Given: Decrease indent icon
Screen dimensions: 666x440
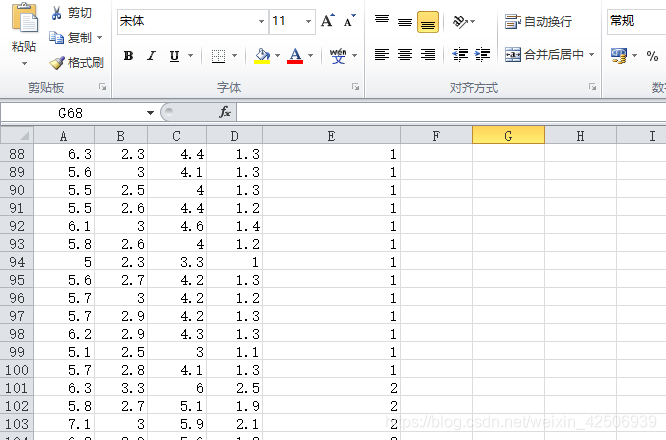Looking at the screenshot, I should [460, 54].
